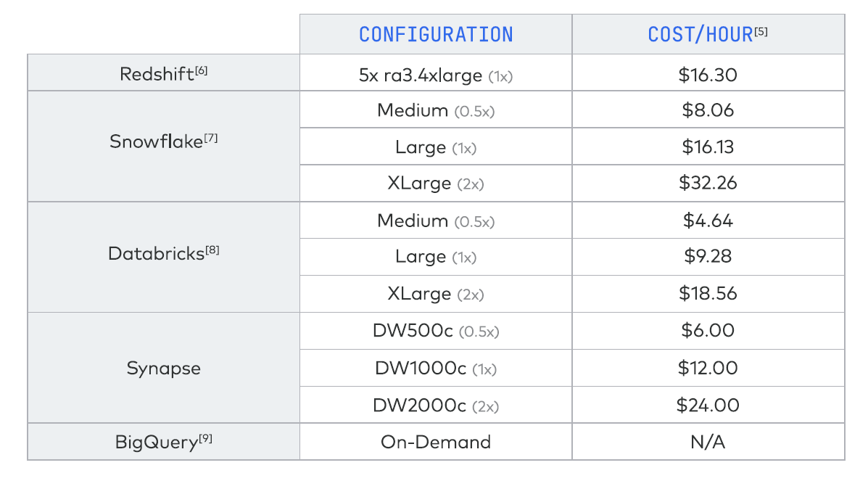Click the DW500c (0.5x) configuration cell
Image resolution: width=868 pixels, height=481 pixels.
436,331
